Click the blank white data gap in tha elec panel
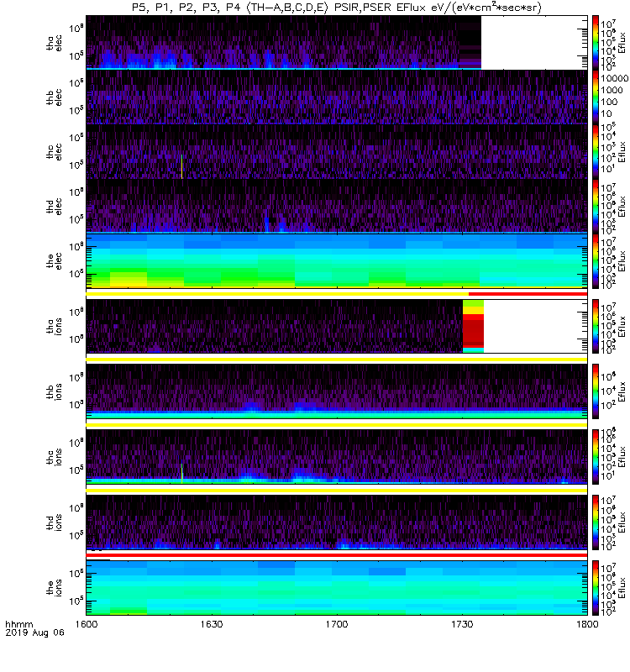630x672 pixels. tap(534, 42)
